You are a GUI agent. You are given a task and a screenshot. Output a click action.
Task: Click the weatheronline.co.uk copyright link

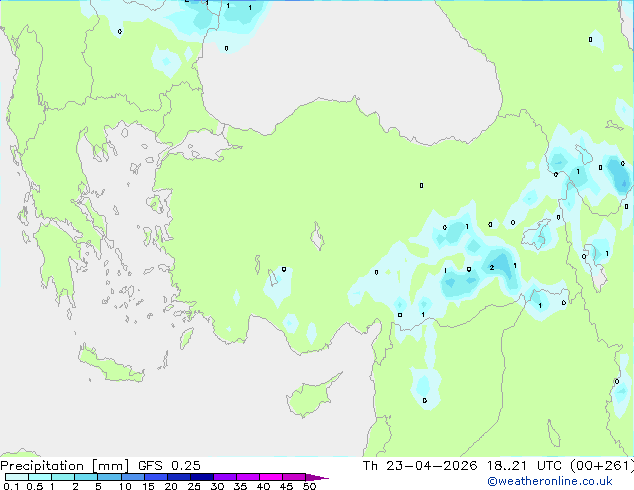click(x=550, y=481)
